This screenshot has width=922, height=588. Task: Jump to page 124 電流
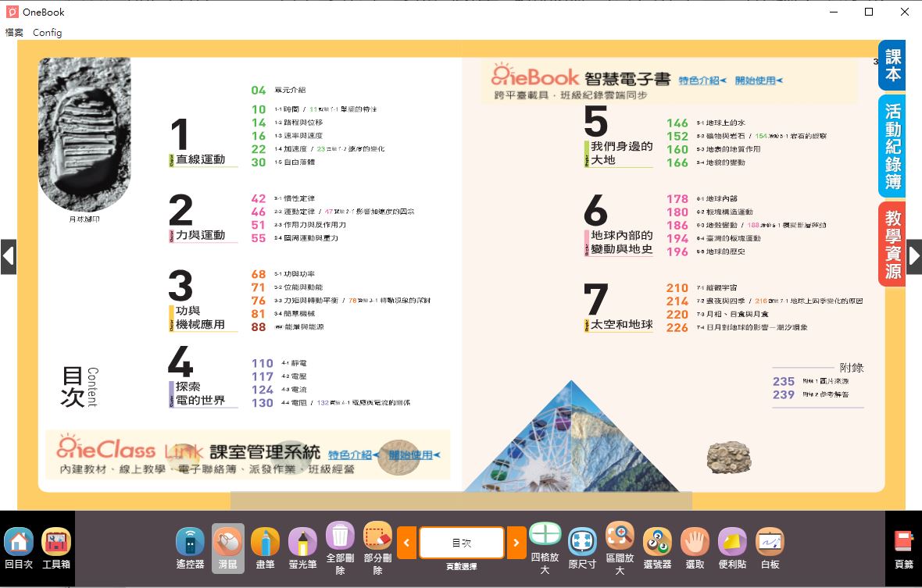click(279, 390)
